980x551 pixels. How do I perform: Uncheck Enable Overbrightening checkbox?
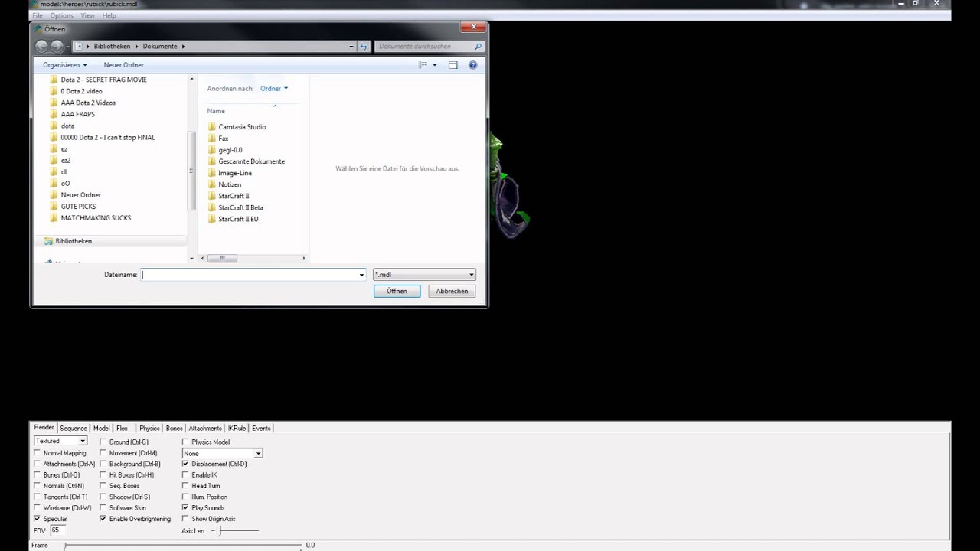(103, 519)
